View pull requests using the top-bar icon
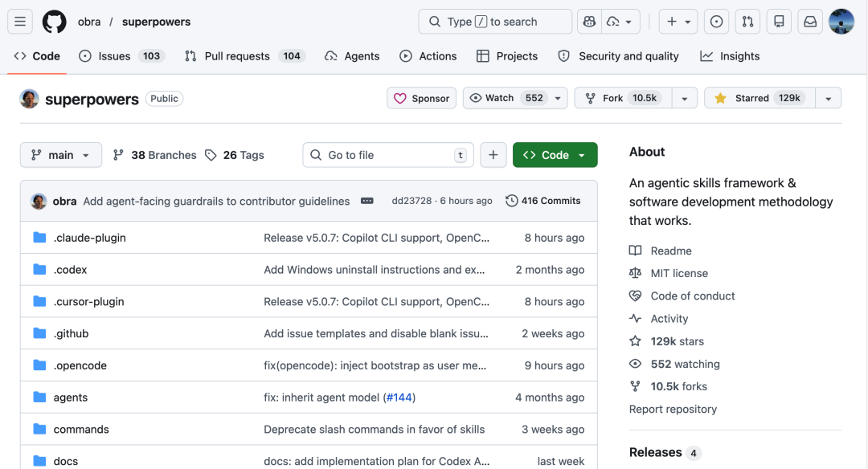 (x=747, y=22)
